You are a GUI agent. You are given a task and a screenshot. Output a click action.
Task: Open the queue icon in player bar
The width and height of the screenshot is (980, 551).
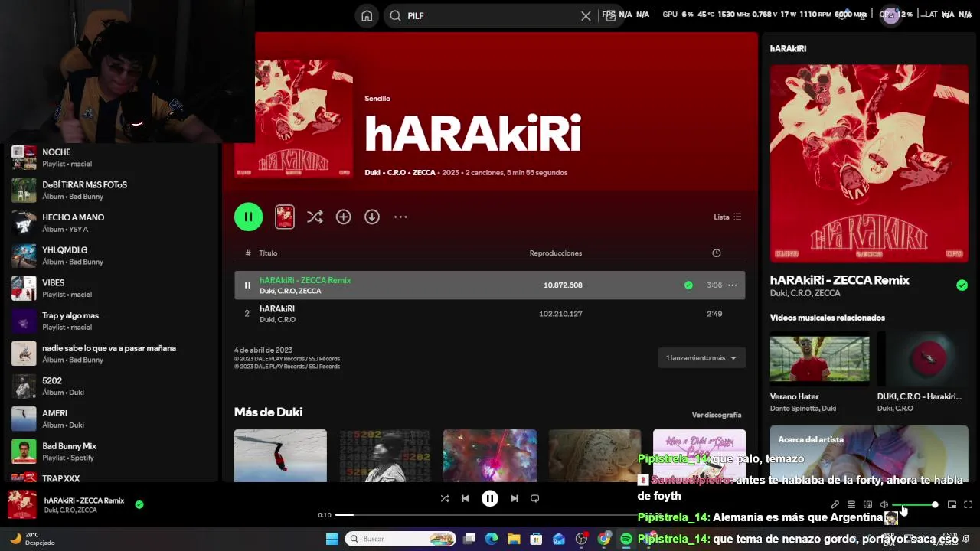(851, 505)
